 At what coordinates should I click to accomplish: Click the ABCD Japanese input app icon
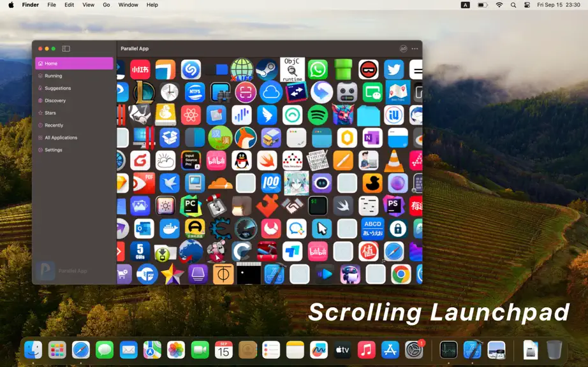(x=372, y=229)
